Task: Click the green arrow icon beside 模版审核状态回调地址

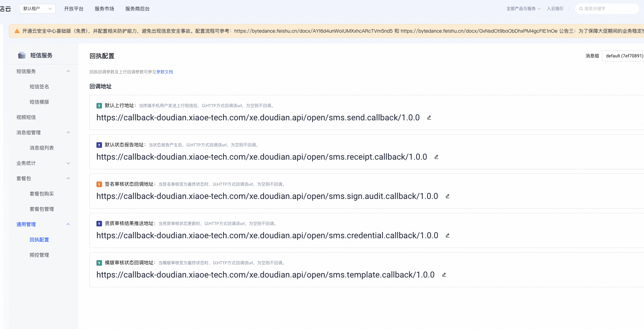Action: [x=99, y=263]
